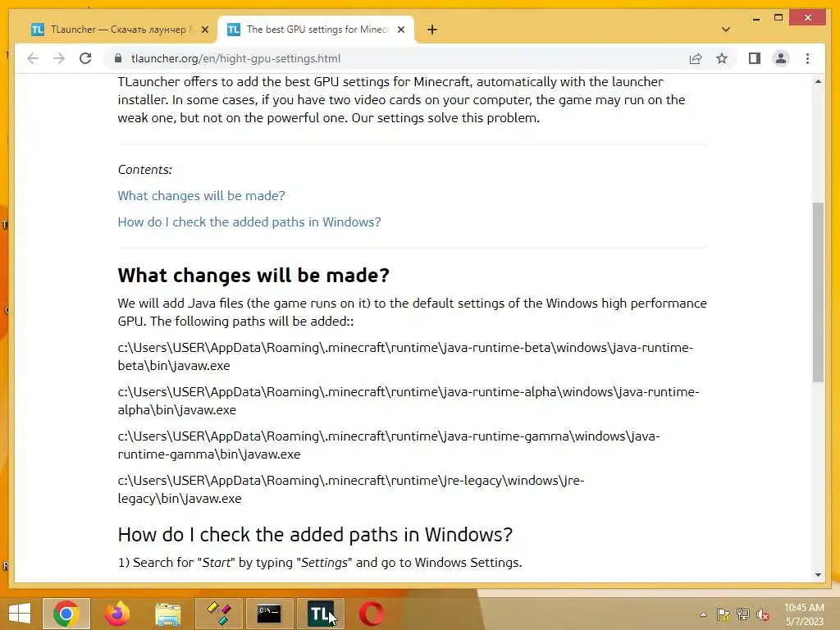
Task: Click the java-runtime-alpha path text
Action: point(409,400)
